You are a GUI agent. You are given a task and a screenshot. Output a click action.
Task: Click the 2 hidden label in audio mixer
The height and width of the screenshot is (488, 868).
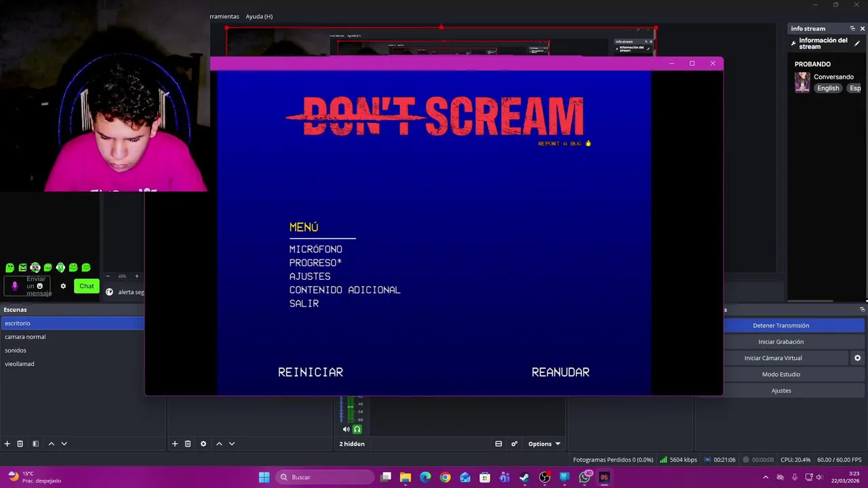(x=352, y=444)
